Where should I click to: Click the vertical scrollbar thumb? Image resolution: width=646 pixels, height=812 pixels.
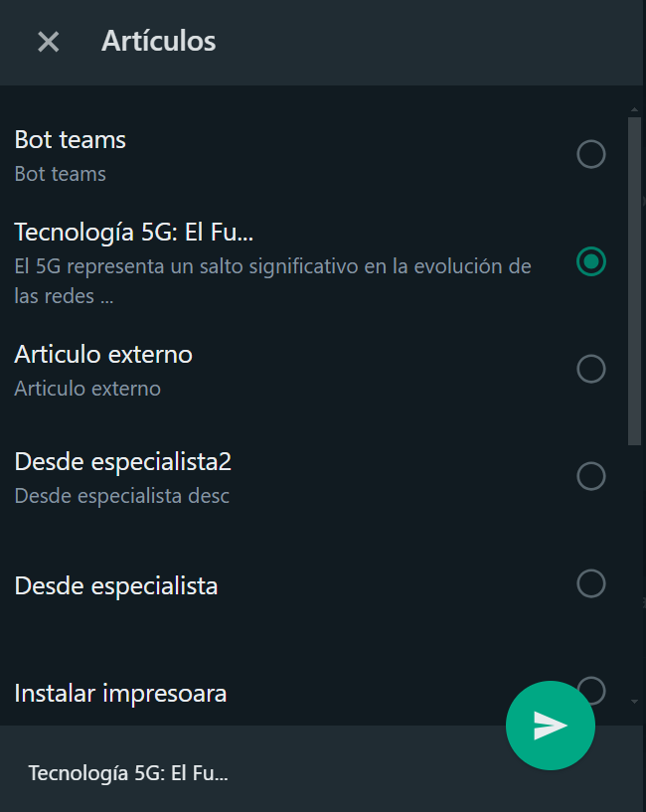[634, 281]
